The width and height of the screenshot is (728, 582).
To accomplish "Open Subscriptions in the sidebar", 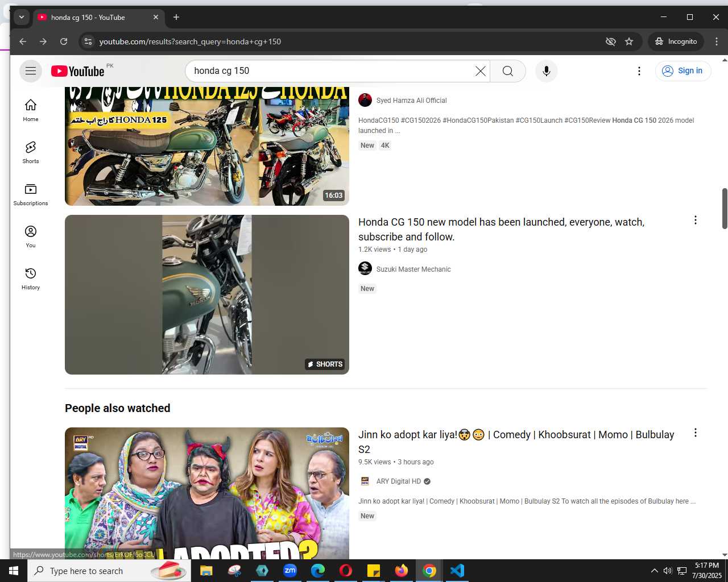I will [x=31, y=194].
